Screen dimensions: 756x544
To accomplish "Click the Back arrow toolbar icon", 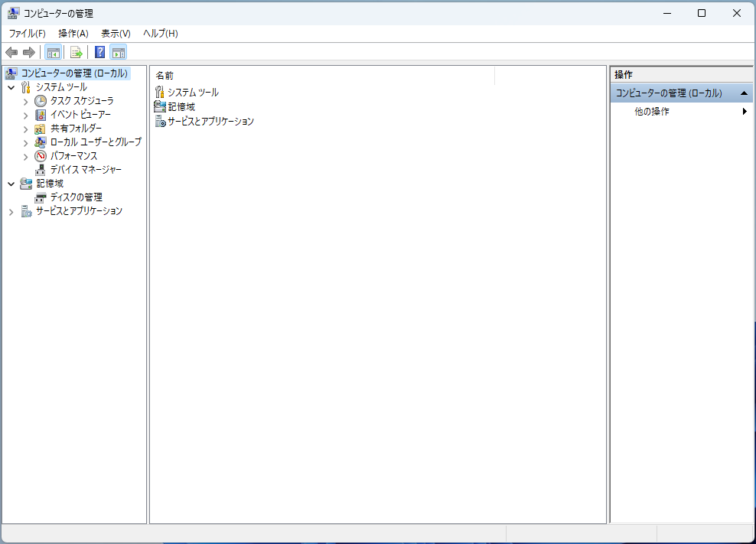I will pos(11,52).
